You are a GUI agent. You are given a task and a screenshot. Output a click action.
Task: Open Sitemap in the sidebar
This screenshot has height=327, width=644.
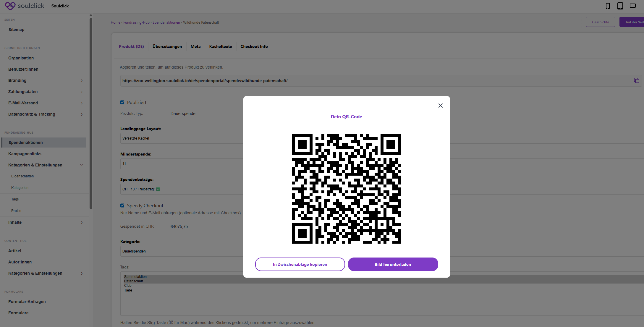(x=17, y=30)
